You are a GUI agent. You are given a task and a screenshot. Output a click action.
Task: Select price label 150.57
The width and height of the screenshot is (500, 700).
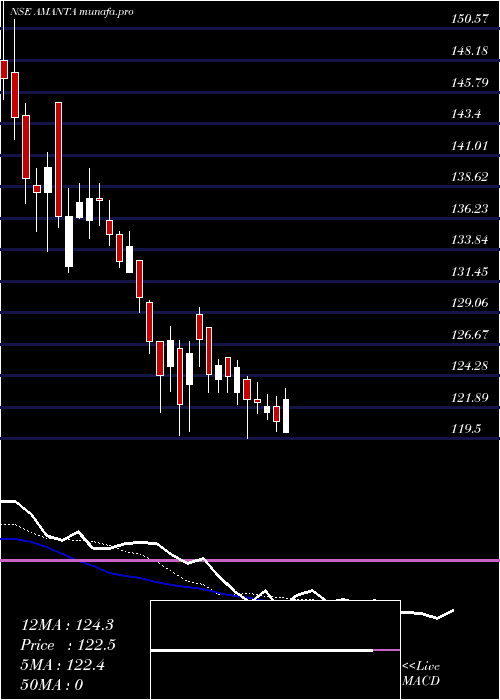[470, 19]
